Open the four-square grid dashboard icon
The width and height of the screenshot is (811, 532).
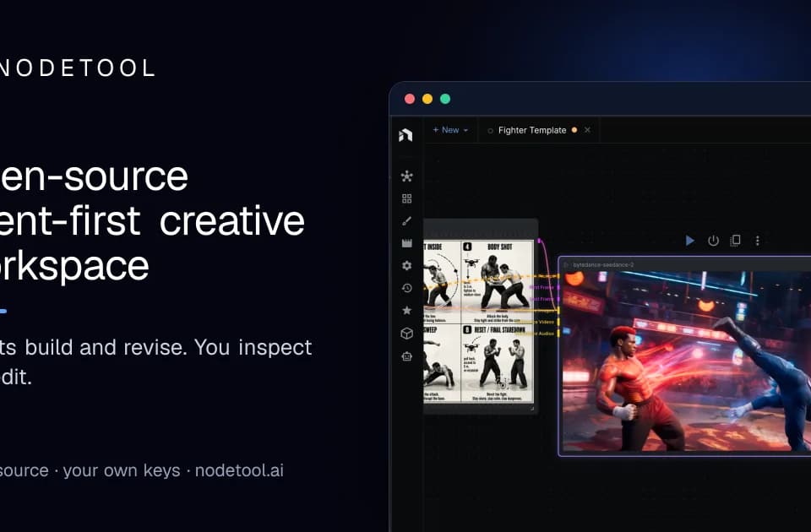click(x=406, y=198)
